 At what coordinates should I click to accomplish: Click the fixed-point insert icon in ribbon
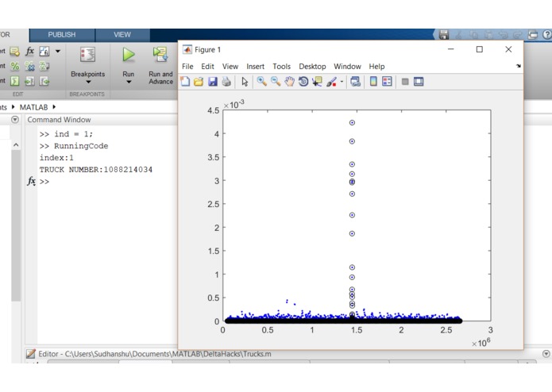[44, 52]
